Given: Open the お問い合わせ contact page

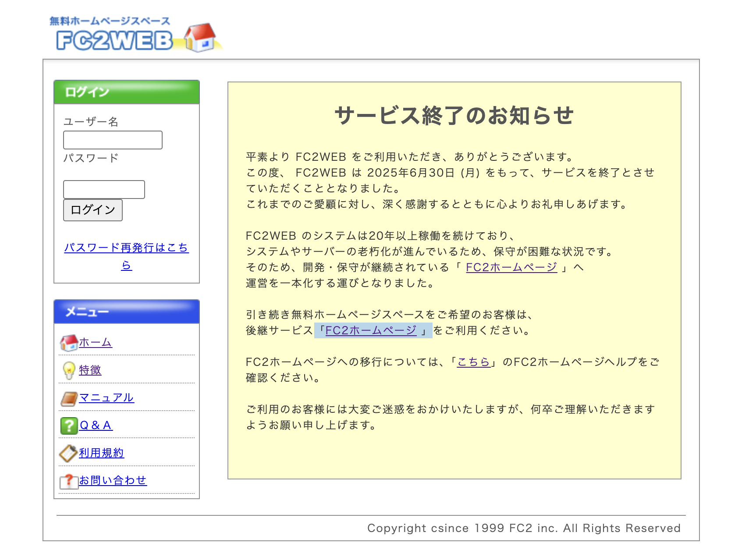Looking at the screenshot, I should pyautogui.click(x=113, y=481).
